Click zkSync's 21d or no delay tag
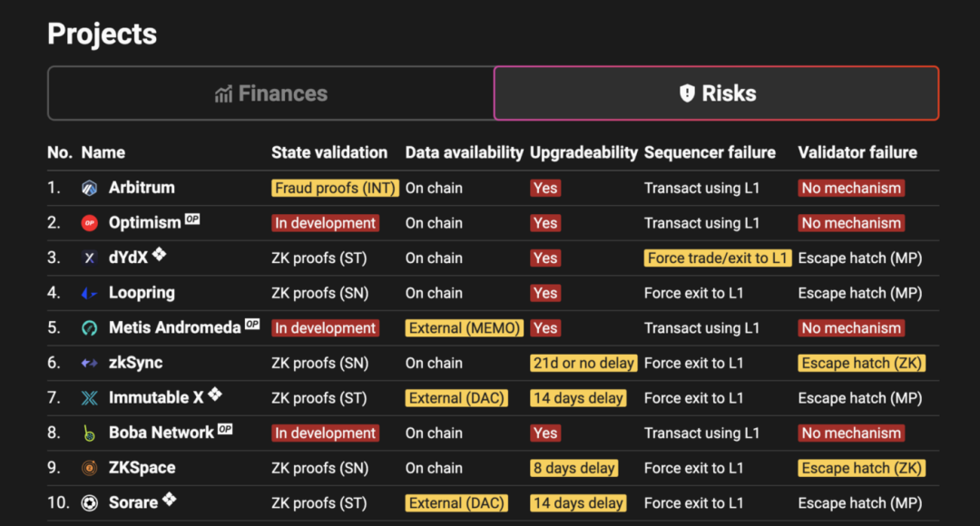The width and height of the screenshot is (980, 526). (x=583, y=364)
